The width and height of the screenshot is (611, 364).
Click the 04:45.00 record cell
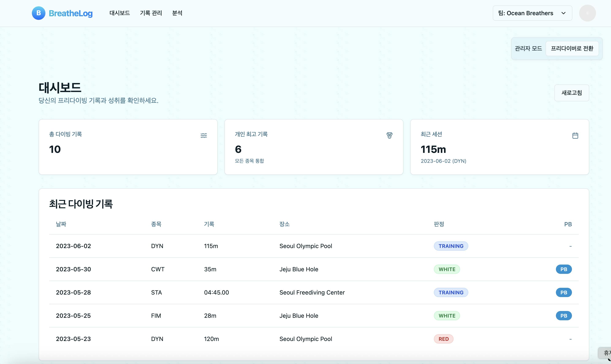[x=216, y=292]
